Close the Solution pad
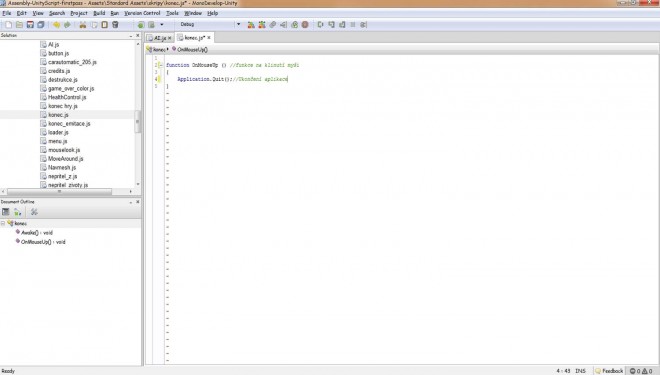 138,36
